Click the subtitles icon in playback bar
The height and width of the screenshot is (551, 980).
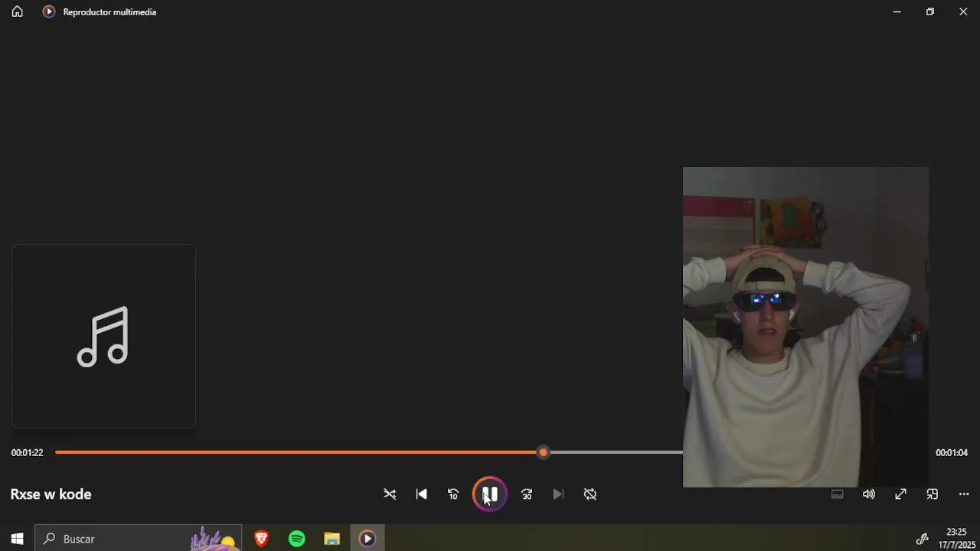(x=838, y=494)
